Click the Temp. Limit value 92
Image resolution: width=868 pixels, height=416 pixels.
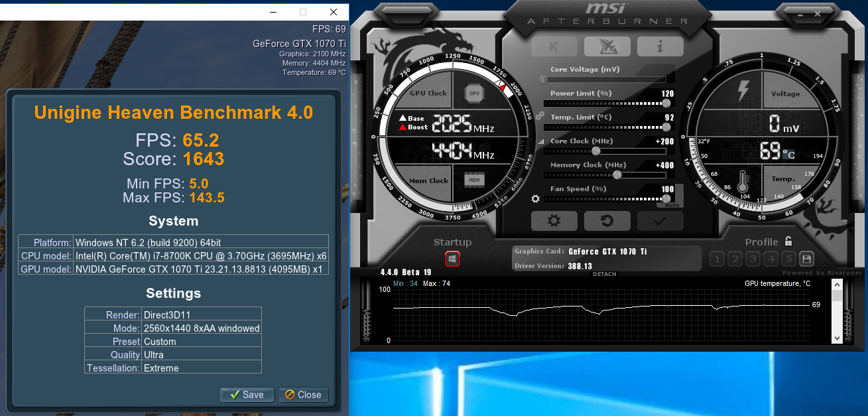[669, 117]
